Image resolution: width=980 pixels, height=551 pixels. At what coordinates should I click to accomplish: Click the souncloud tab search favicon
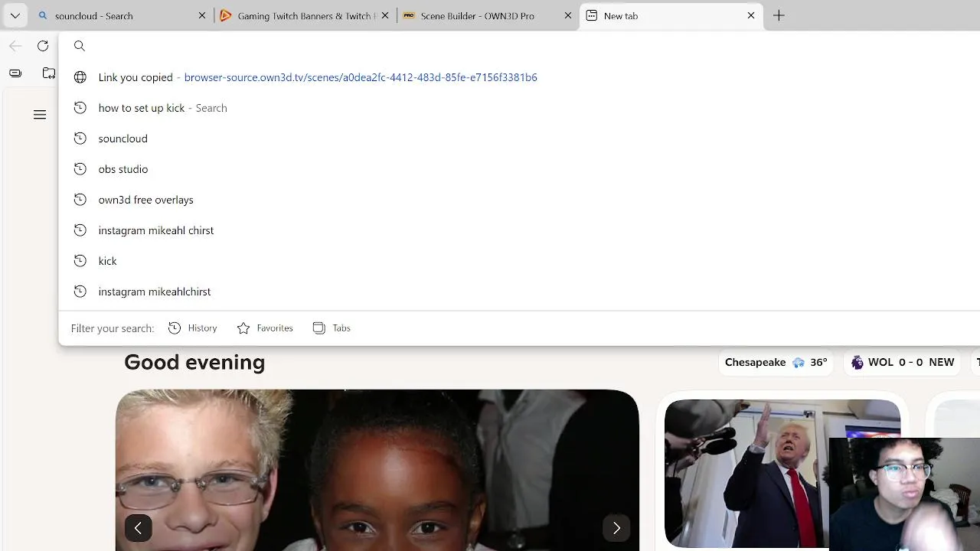pyautogui.click(x=42, y=15)
